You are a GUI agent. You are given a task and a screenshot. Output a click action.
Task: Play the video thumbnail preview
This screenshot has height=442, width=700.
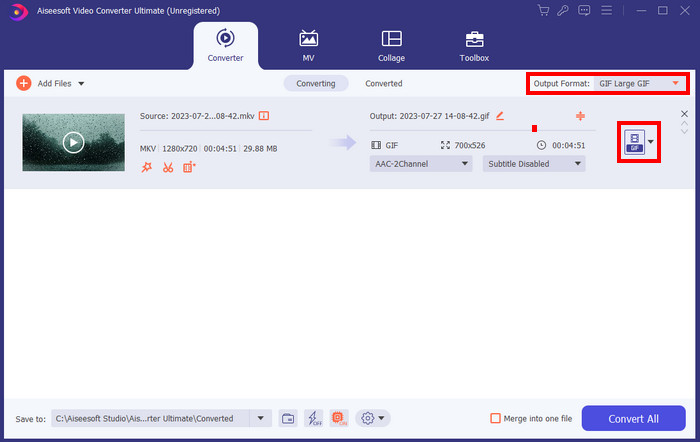pyautogui.click(x=74, y=142)
